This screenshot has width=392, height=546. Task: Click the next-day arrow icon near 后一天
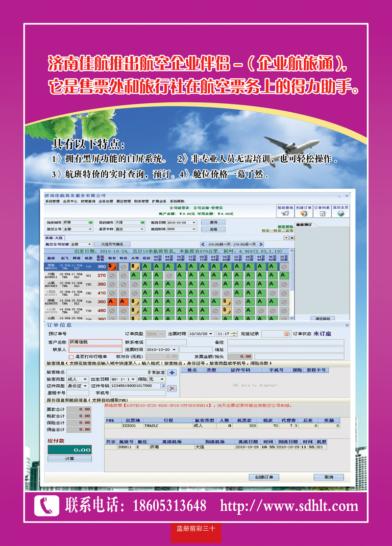coord(262,245)
